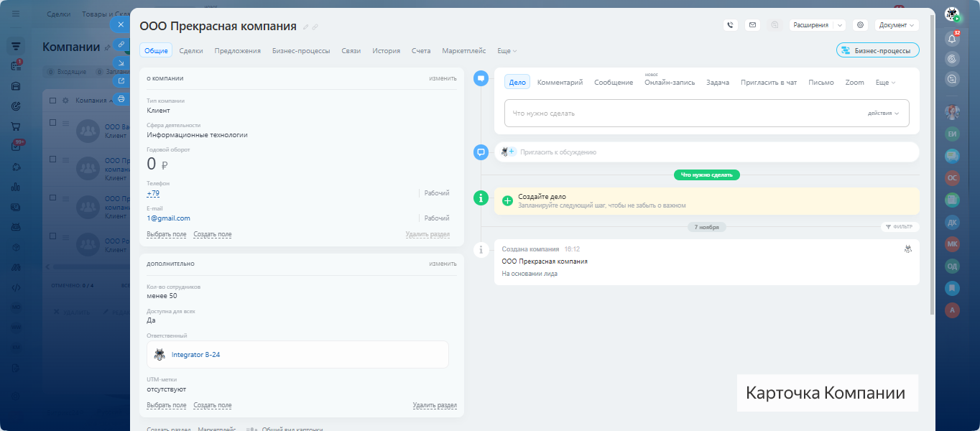Click the pencil icon next to the company title

(x=305, y=27)
